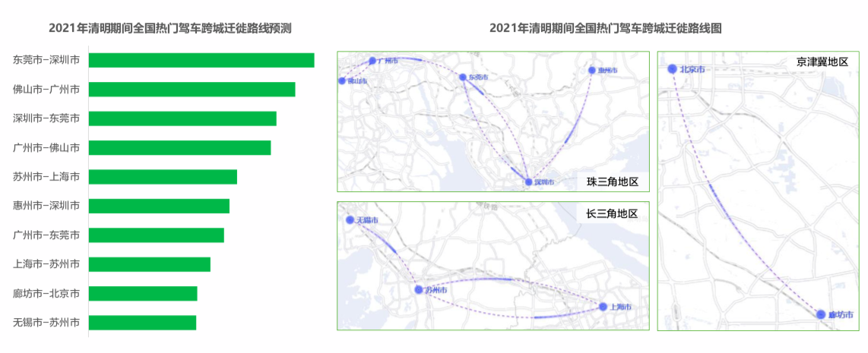This screenshot has height=353, width=868.
Task: Click the 珠三角地区 region label
Action: [613, 181]
